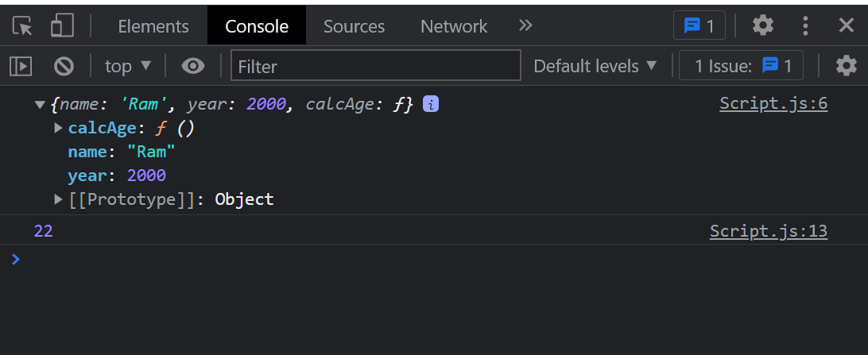Collapse the logged object with name 'Ram'
Screen dimensions: 868x355
coord(39,104)
